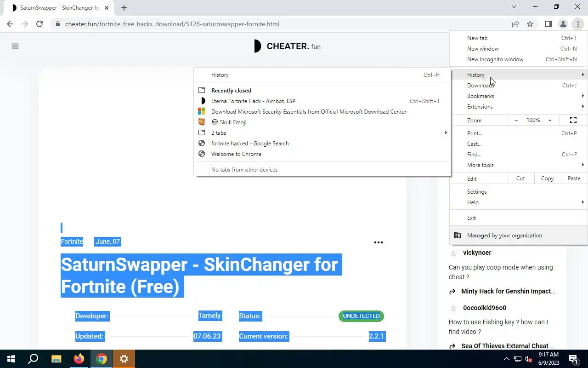Open Downloads from the menu
Screen dimensions: 588x368
point(518,86)
